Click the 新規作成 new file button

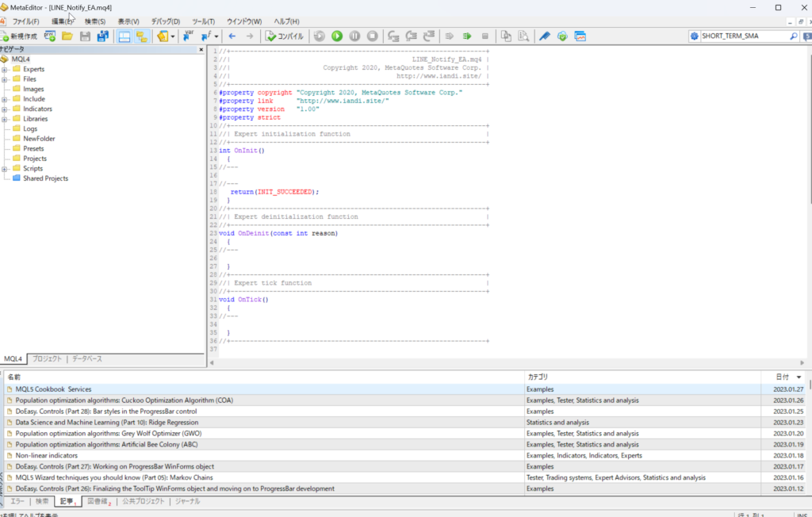pos(19,36)
